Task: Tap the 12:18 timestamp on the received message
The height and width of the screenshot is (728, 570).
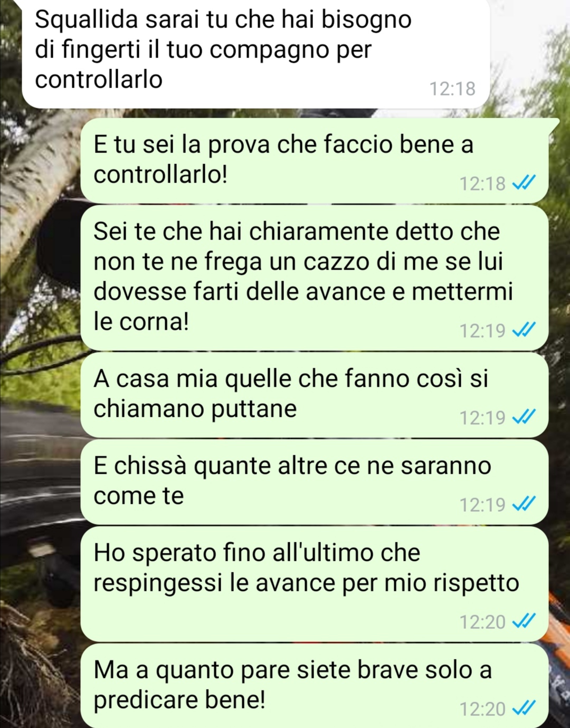Action: tap(452, 89)
